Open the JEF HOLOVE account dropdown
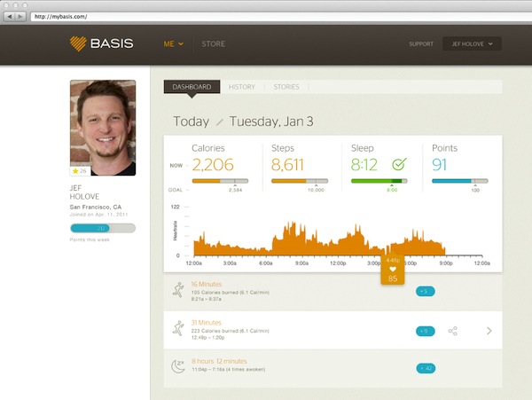 [472, 43]
